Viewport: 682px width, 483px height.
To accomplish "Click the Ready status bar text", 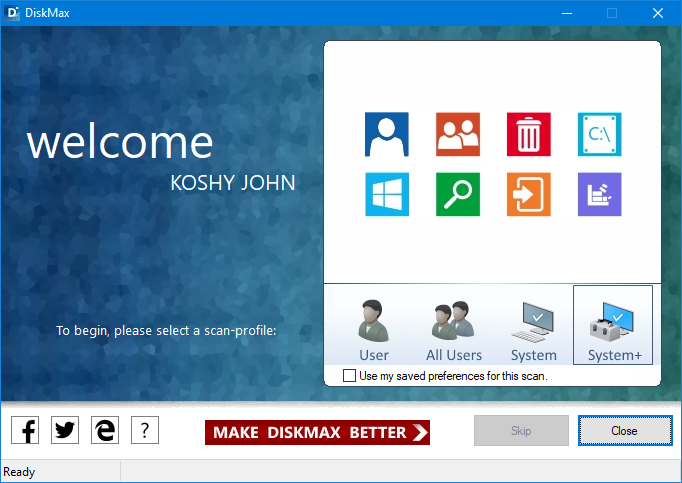I will click(x=19, y=472).
